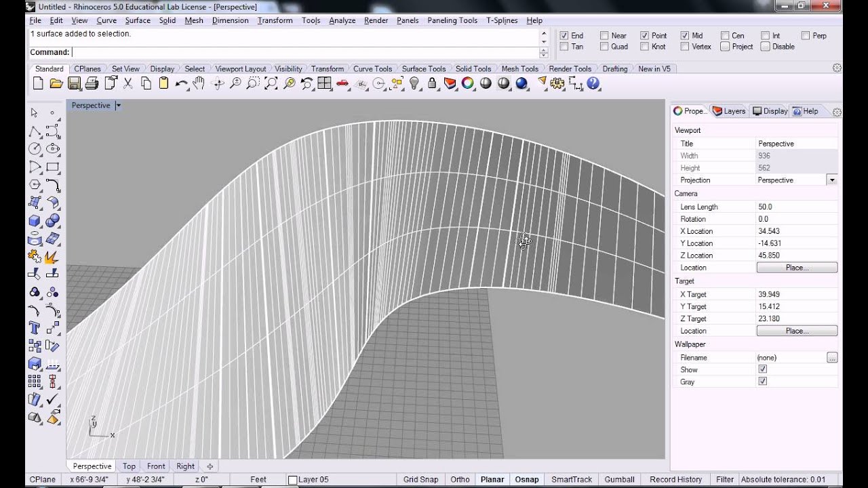Toggle Record History in status bar
Viewport: 868px width, 488px height.
[x=675, y=479]
